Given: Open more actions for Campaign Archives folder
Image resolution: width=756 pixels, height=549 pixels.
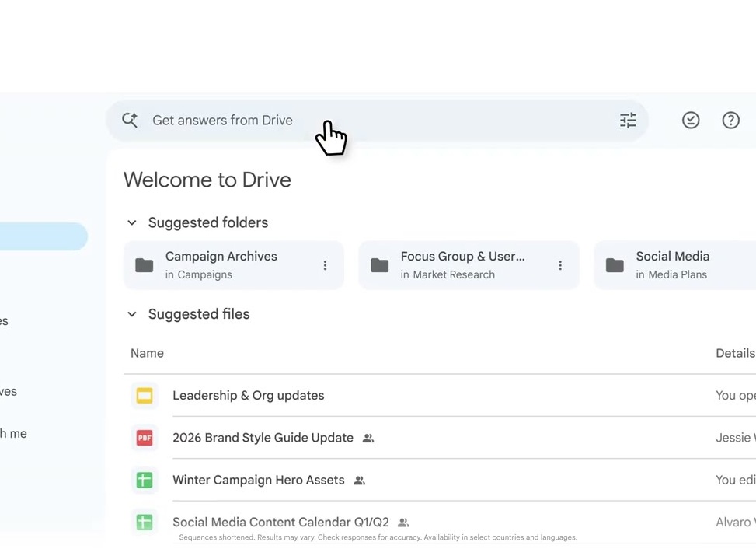Looking at the screenshot, I should click(x=325, y=265).
